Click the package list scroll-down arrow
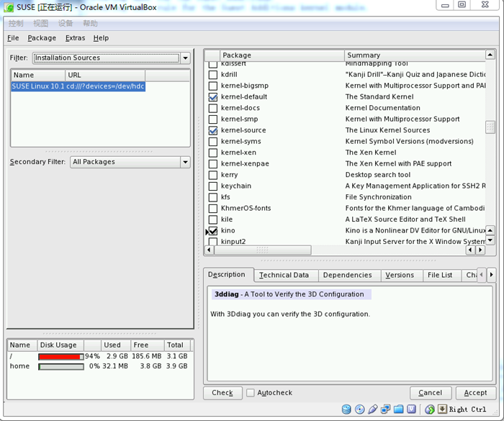 [490, 240]
